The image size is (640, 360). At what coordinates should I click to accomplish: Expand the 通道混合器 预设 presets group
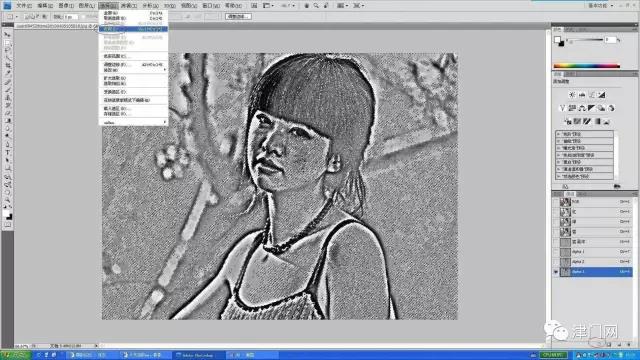[558, 169]
